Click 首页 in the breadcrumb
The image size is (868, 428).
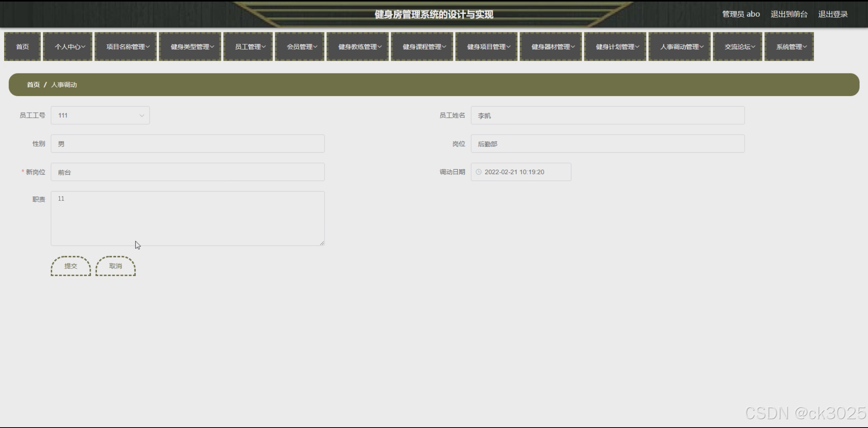[33, 85]
